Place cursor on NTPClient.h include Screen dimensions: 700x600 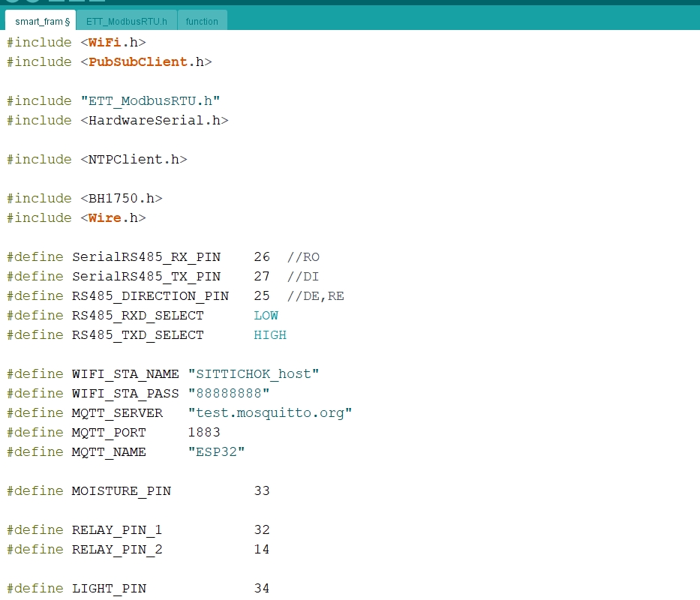[x=134, y=160]
